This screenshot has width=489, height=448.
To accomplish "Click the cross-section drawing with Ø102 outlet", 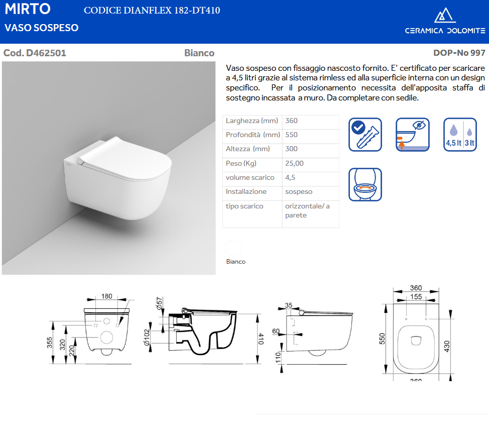I will (x=203, y=331).
